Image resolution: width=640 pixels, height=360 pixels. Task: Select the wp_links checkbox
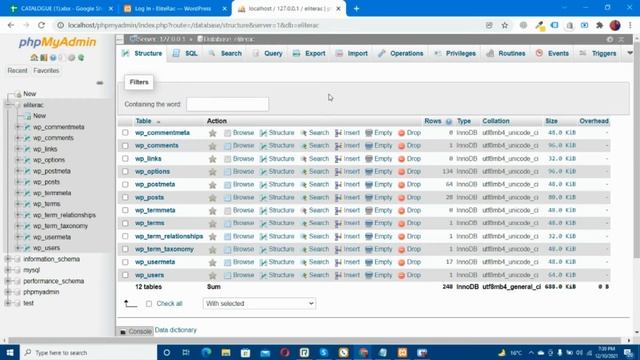point(125,158)
